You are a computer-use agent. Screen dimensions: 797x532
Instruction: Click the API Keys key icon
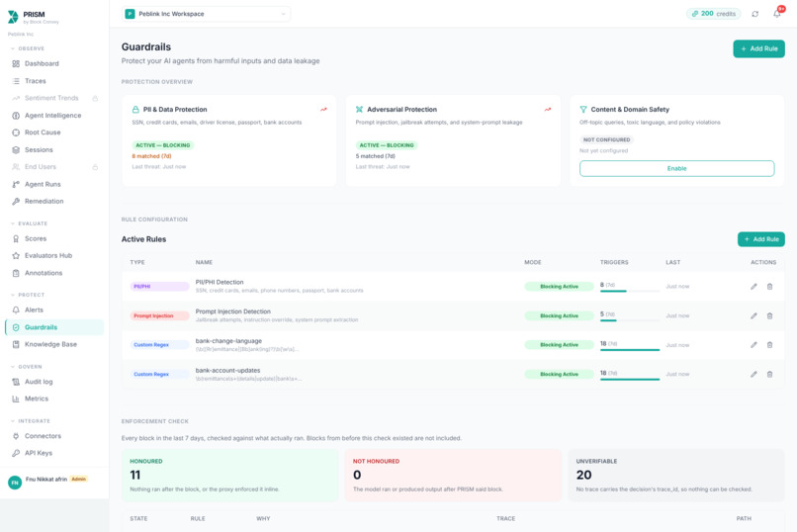coord(16,453)
